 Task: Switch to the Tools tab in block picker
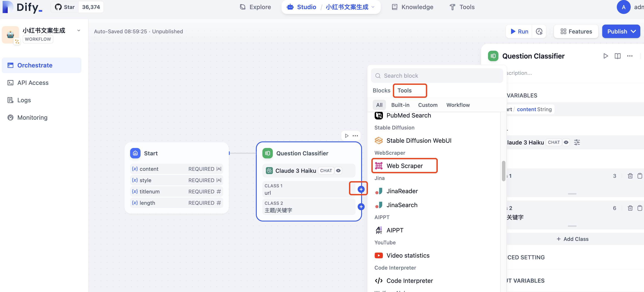[404, 91]
